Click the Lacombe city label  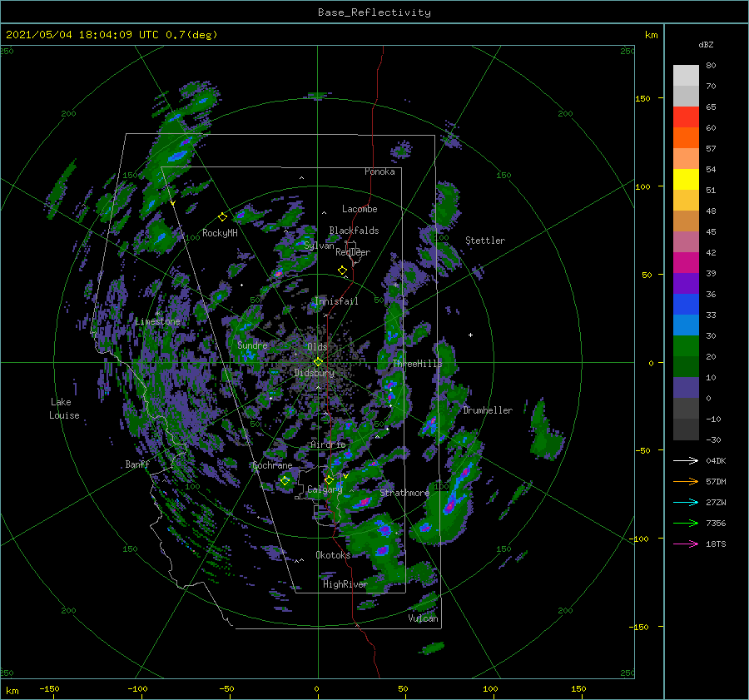pyautogui.click(x=360, y=209)
